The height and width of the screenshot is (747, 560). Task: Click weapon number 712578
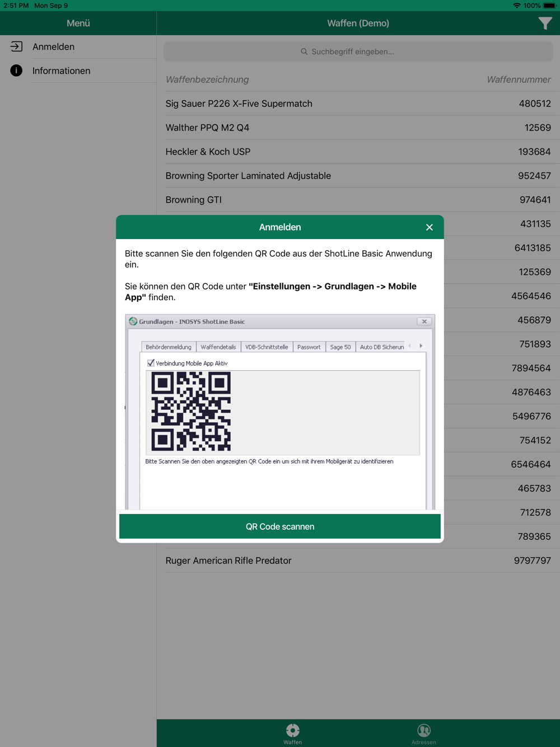[535, 513]
